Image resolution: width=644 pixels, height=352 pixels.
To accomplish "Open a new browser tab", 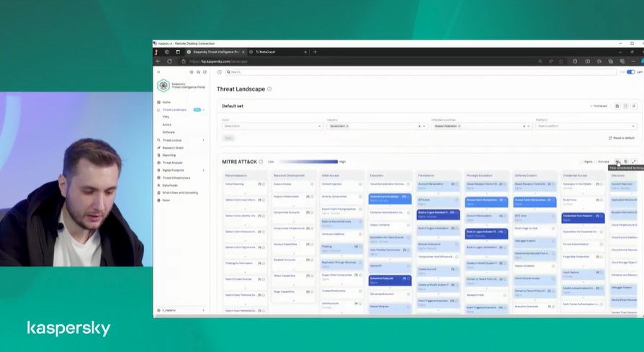I will (315, 52).
